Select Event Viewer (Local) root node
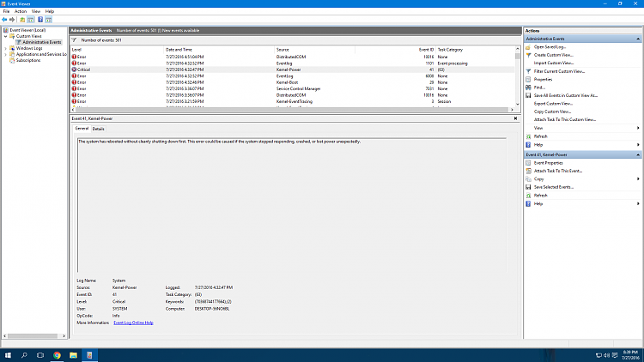 (x=27, y=30)
